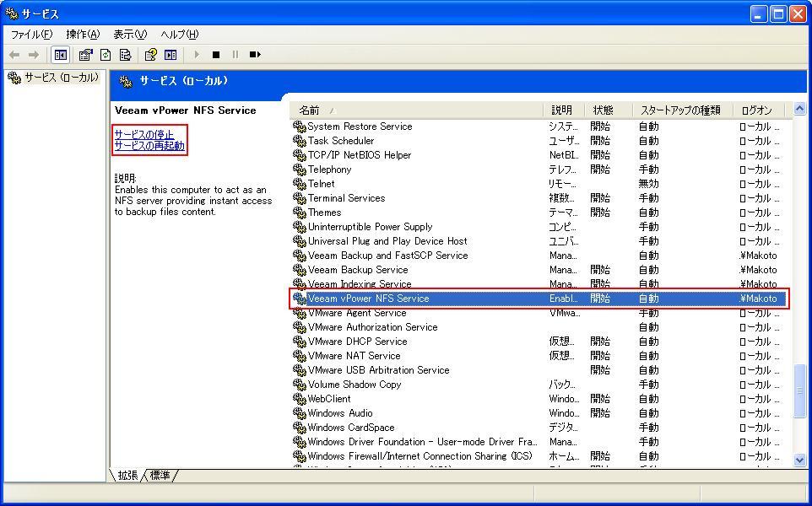812x506 pixels.
Task: Click the サービスの停止 link
Action: (144, 135)
